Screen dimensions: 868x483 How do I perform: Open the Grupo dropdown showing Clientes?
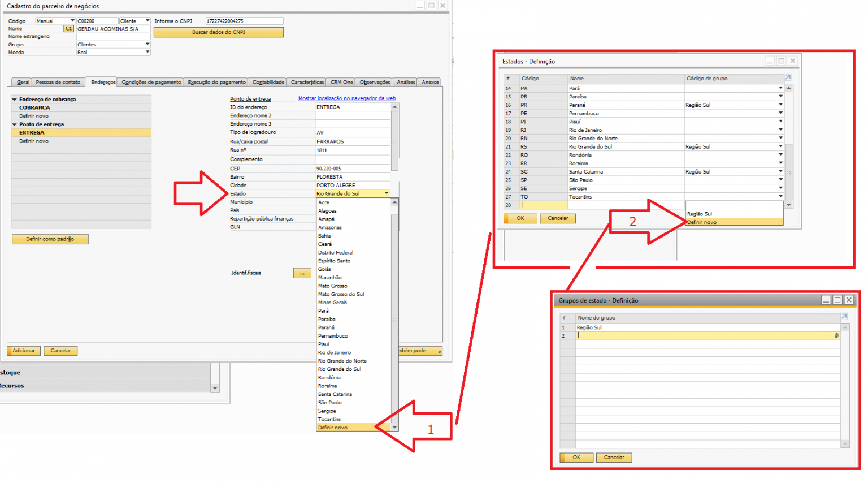pyautogui.click(x=147, y=44)
